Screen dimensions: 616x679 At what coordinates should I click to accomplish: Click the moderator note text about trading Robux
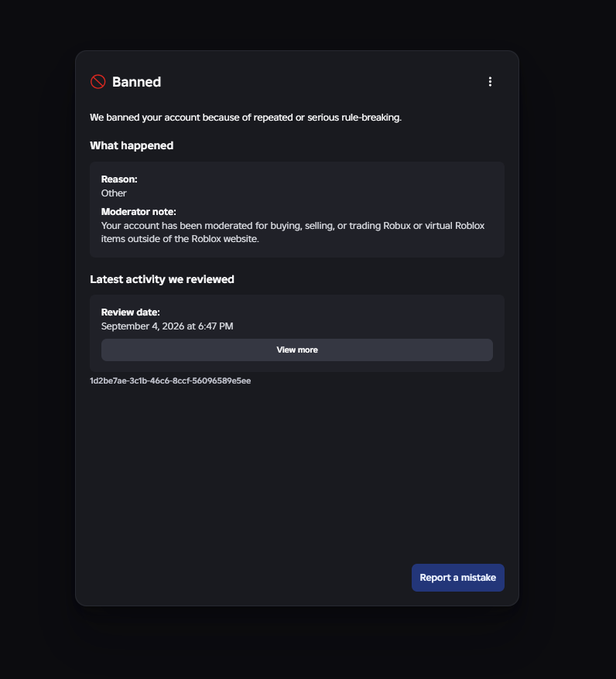coord(293,232)
